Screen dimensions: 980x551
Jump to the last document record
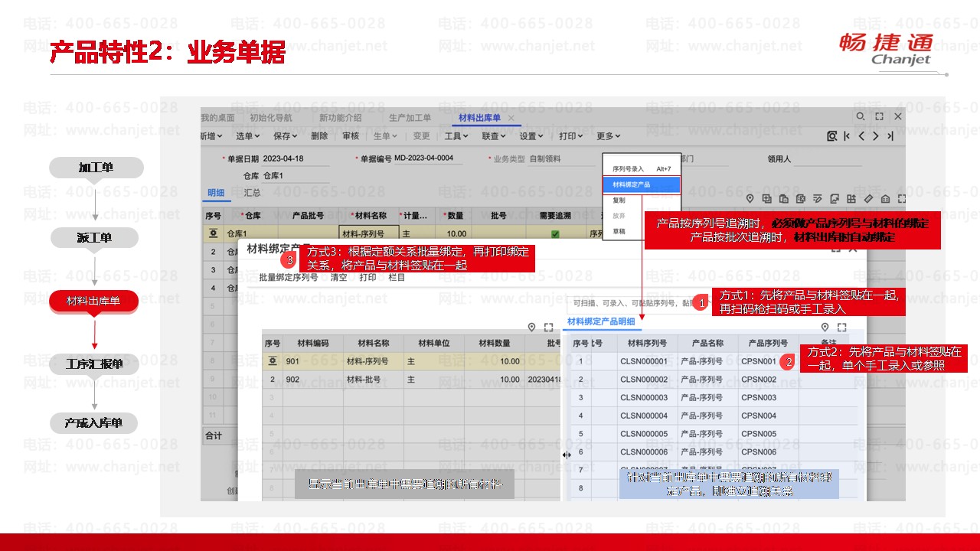(x=890, y=136)
